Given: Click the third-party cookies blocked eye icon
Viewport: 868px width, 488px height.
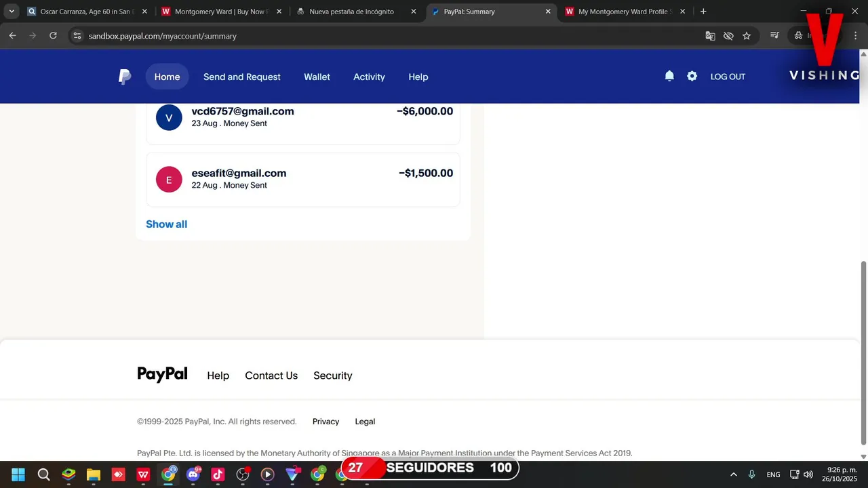Looking at the screenshot, I should 728,36.
